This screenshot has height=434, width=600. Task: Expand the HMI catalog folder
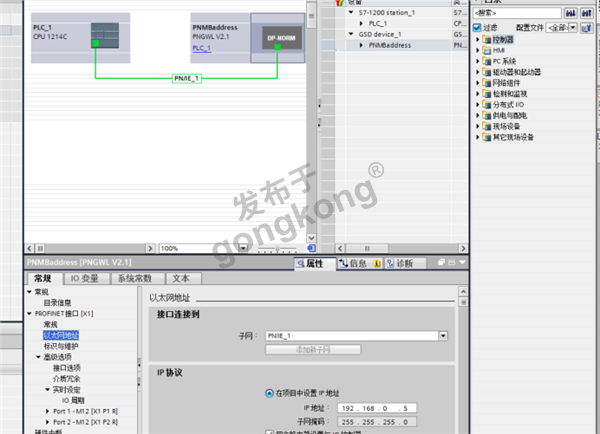(x=478, y=50)
